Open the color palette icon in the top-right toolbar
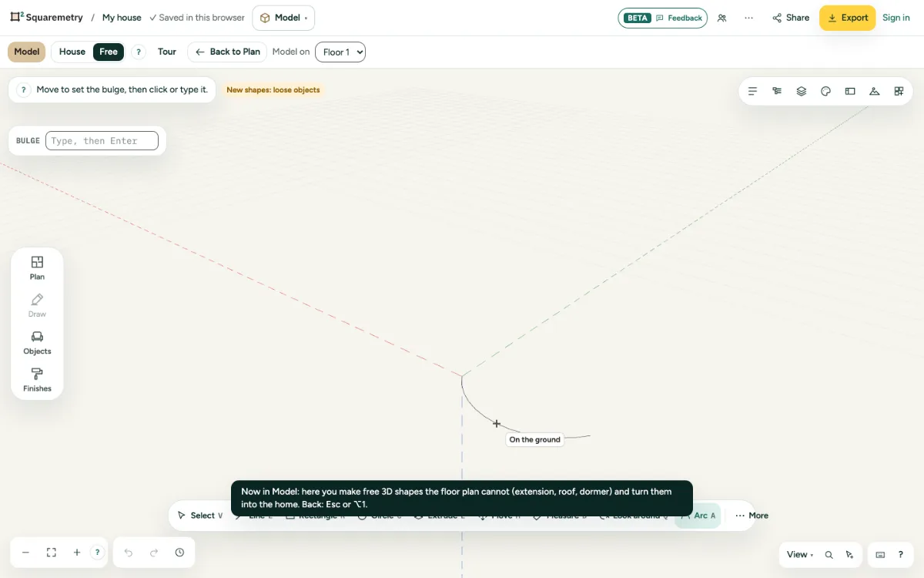Screen dimensions: 924x578 click(825, 91)
